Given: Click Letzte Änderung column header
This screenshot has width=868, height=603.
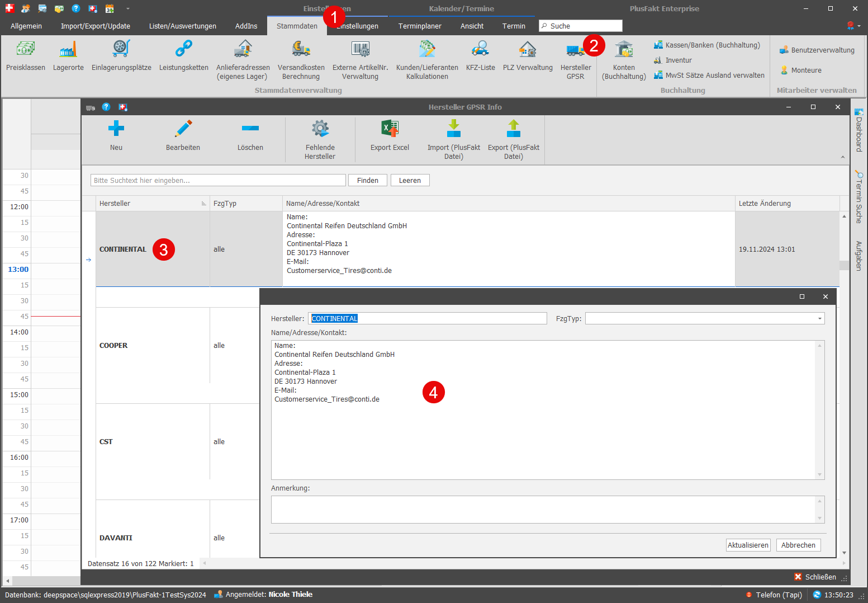Looking at the screenshot, I should click(787, 203).
